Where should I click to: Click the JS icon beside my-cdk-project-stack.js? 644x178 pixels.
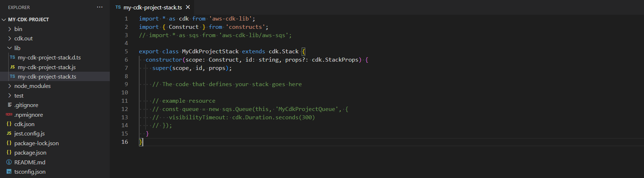click(x=13, y=67)
